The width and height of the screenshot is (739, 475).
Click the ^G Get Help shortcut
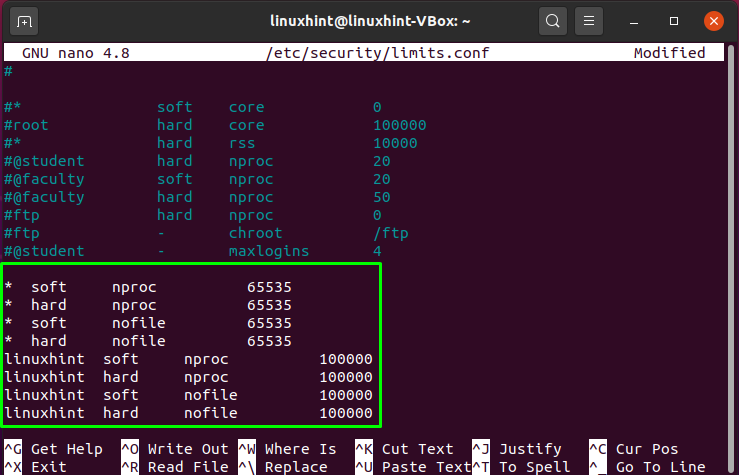[x=53, y=449]
